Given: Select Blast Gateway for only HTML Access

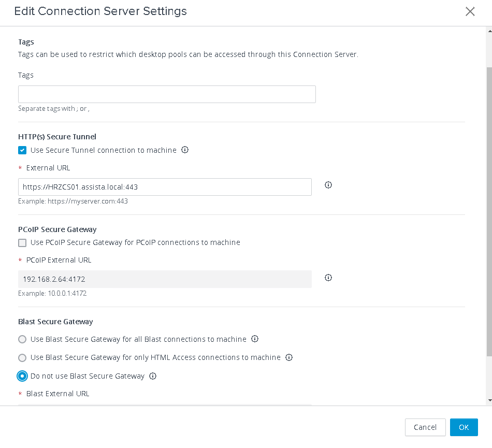Looking at the screenshot, I should pyautogui.click(x=22, y=357).
